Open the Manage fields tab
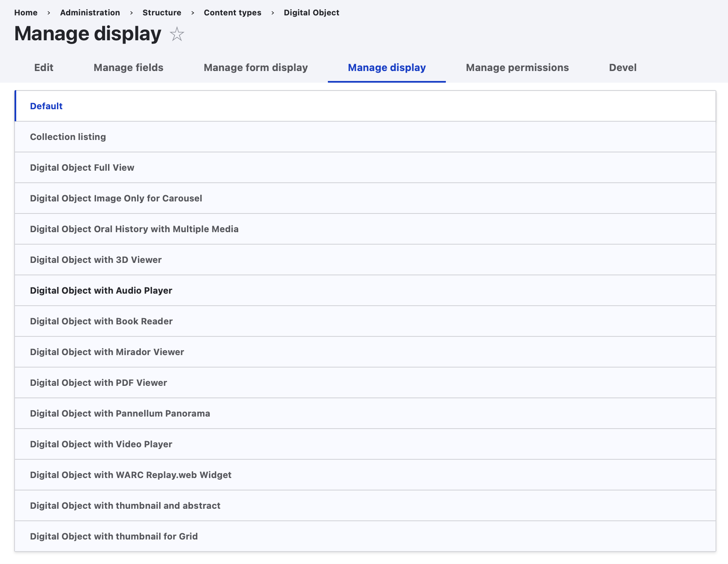 (x=128, y=68)
